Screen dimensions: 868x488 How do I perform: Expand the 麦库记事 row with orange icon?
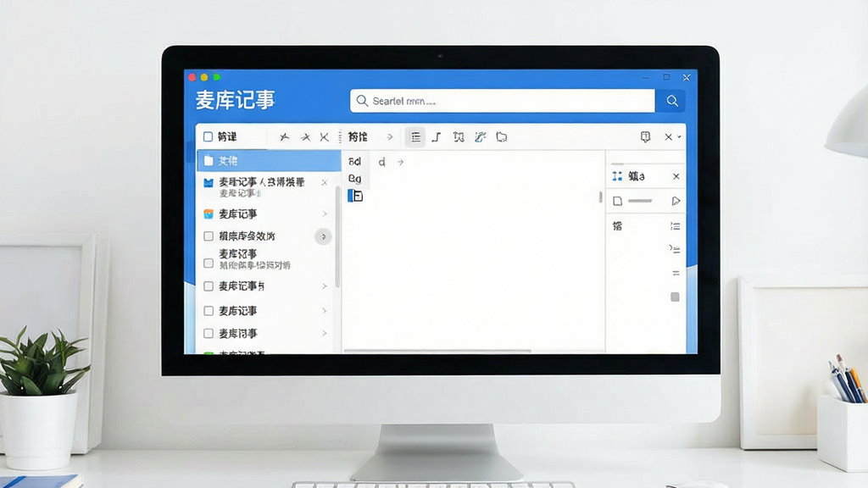(325, 214)
